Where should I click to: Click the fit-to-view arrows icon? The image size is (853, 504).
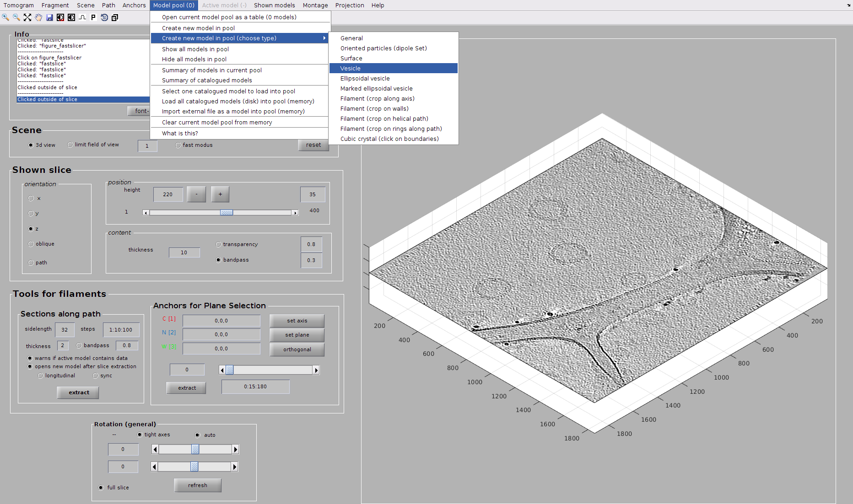[27, 17]
